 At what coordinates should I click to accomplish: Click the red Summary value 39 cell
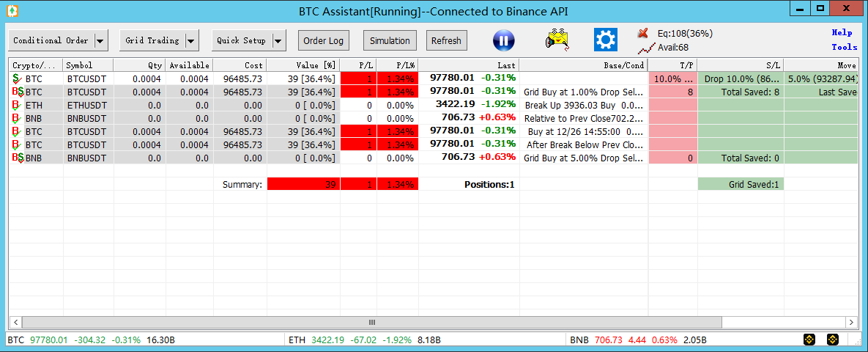coord(303,184)
